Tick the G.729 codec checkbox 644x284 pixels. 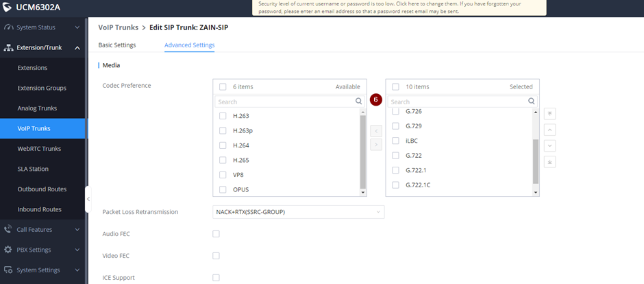[x=395, y=126]
